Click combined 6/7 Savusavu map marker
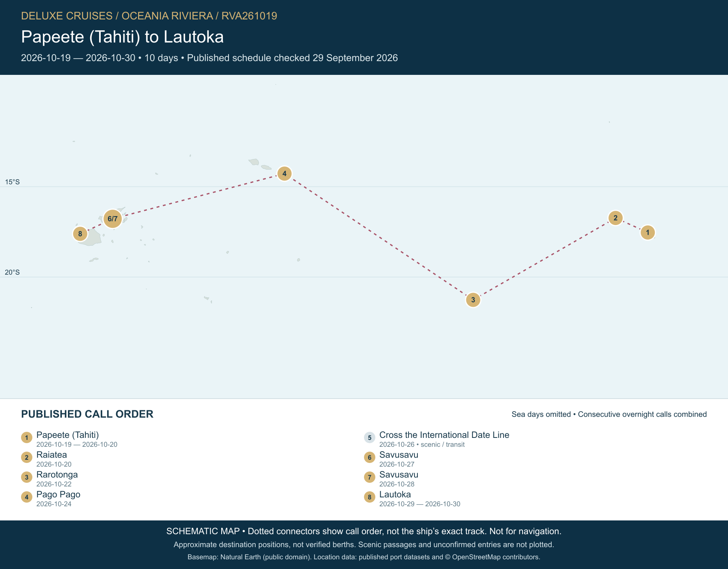 [x=112, y=219]
